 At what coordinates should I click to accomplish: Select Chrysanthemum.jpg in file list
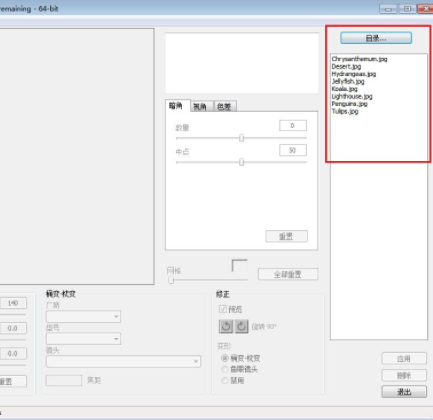[x=359, y=59]
